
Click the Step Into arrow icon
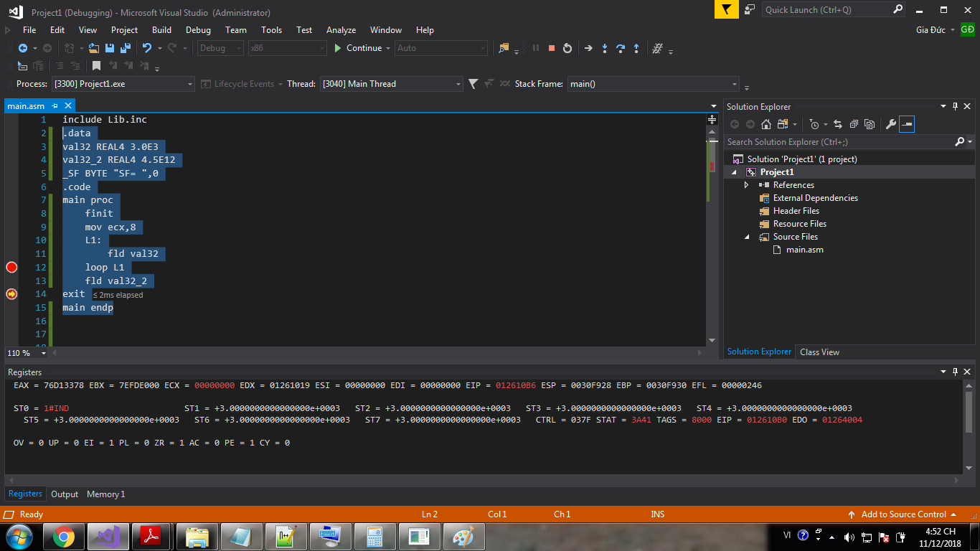tap(604, 48)
